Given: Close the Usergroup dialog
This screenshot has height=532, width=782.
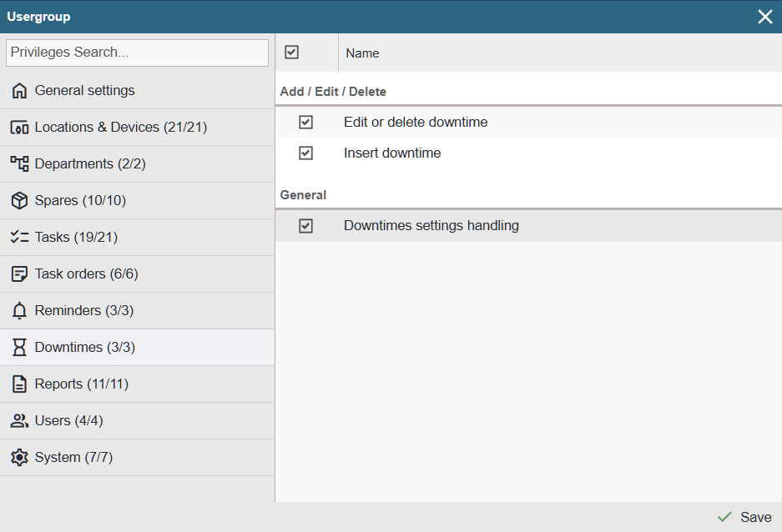Looking at the screenshot, I should (x=764, y=17).
